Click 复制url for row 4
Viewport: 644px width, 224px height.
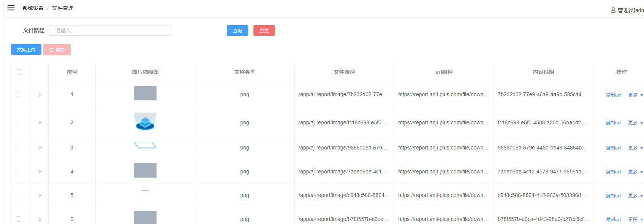click(613, 172)
